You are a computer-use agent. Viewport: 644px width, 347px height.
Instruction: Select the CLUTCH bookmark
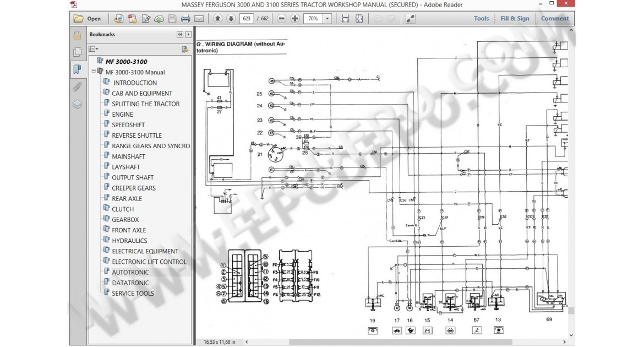click(123, 209)
